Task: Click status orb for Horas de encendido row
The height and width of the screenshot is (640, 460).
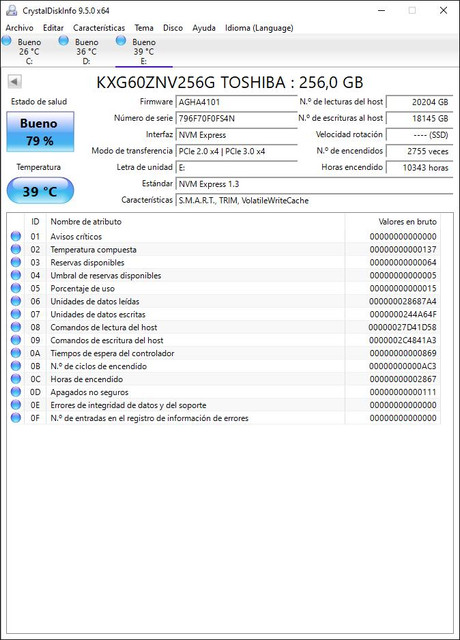Action: tap(16, 379)
